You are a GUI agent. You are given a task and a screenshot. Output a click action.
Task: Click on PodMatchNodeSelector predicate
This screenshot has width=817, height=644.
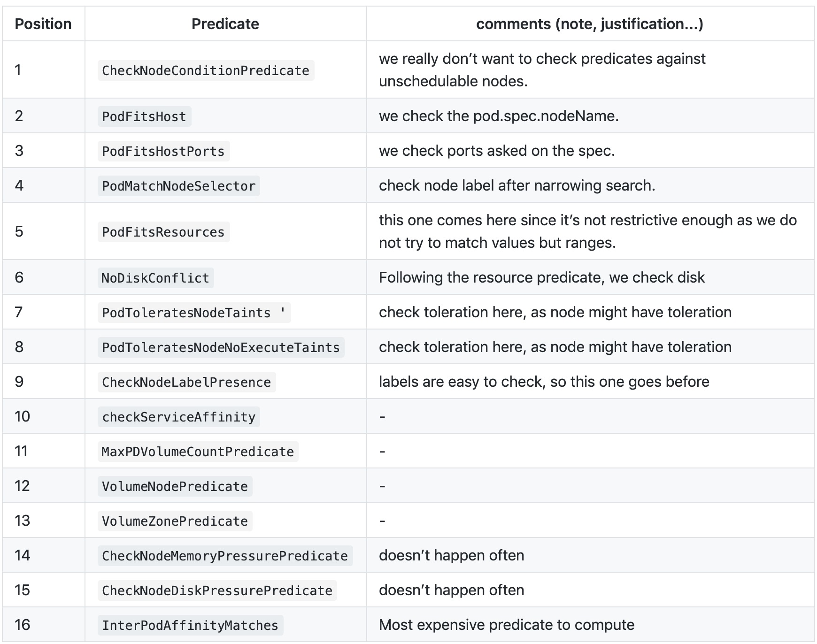(x=178, y=186)
